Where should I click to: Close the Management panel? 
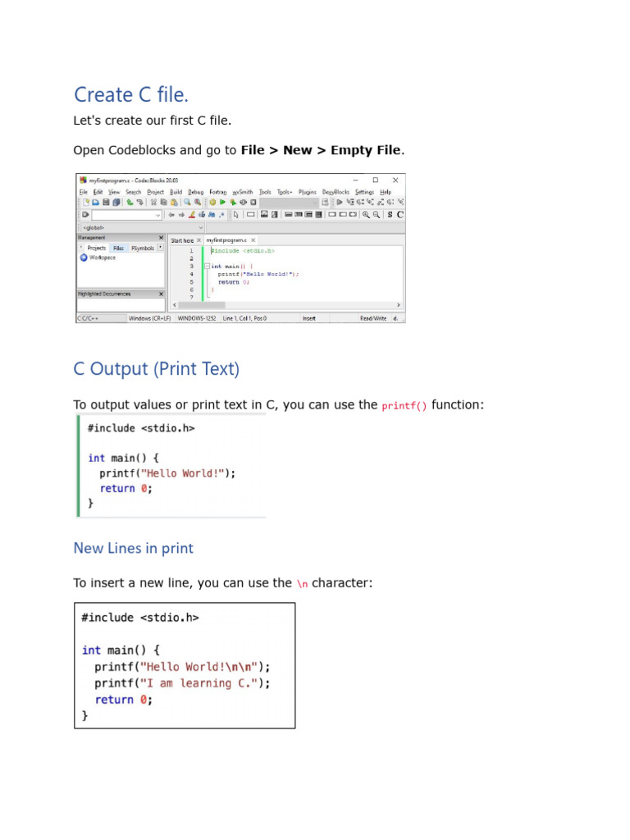161,237
